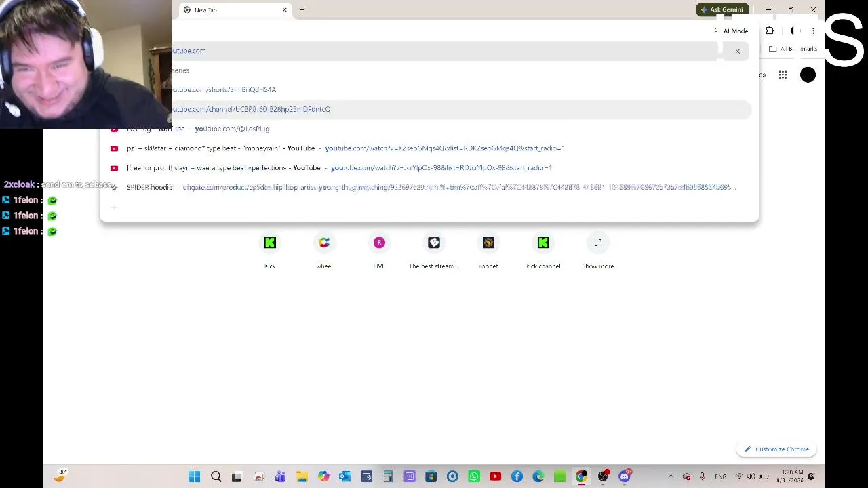The image size is (868, 488).
Task: Open Discord from the taskbar
Action: click(x=625, y=476)
